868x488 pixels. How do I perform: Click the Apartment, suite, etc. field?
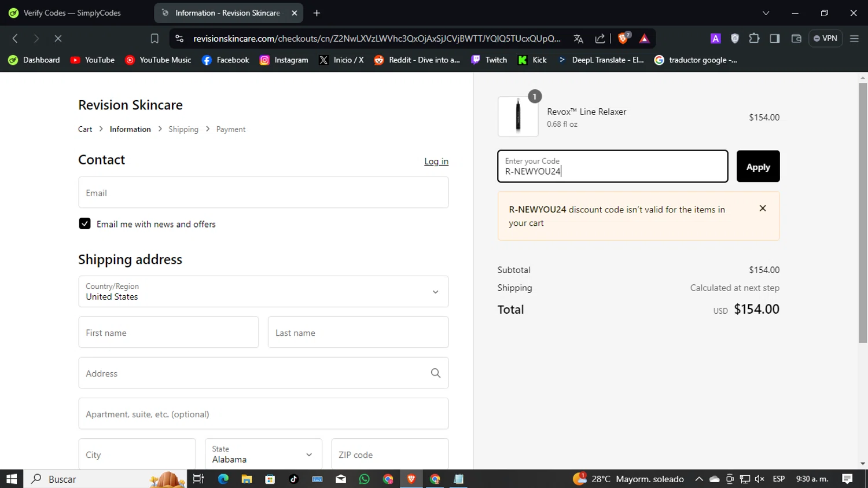263,414
